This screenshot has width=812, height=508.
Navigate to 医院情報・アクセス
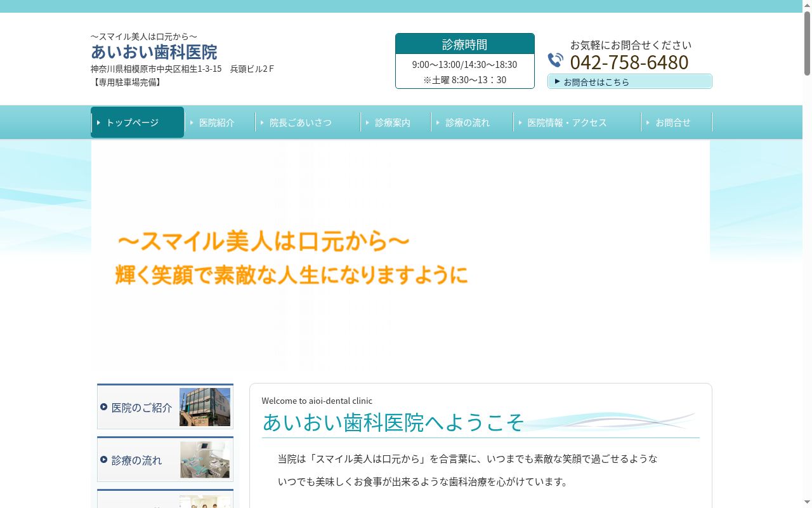(x=577, y=122)
